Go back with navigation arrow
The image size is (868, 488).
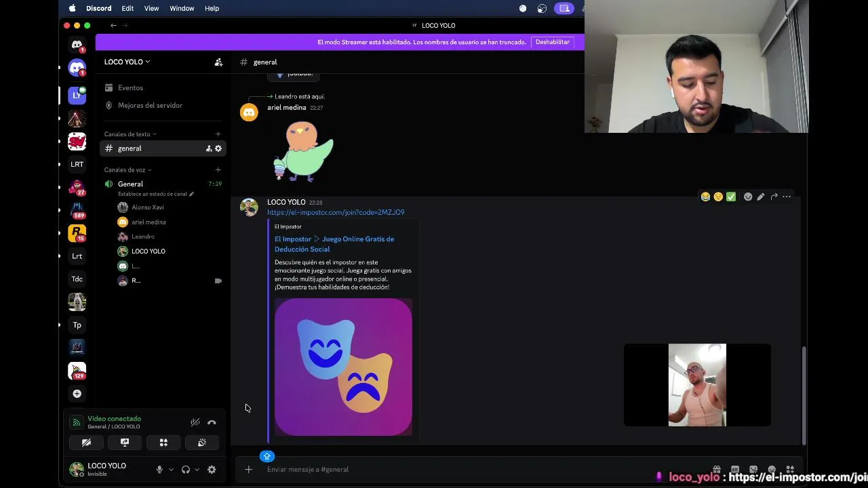tap(113, 25)
